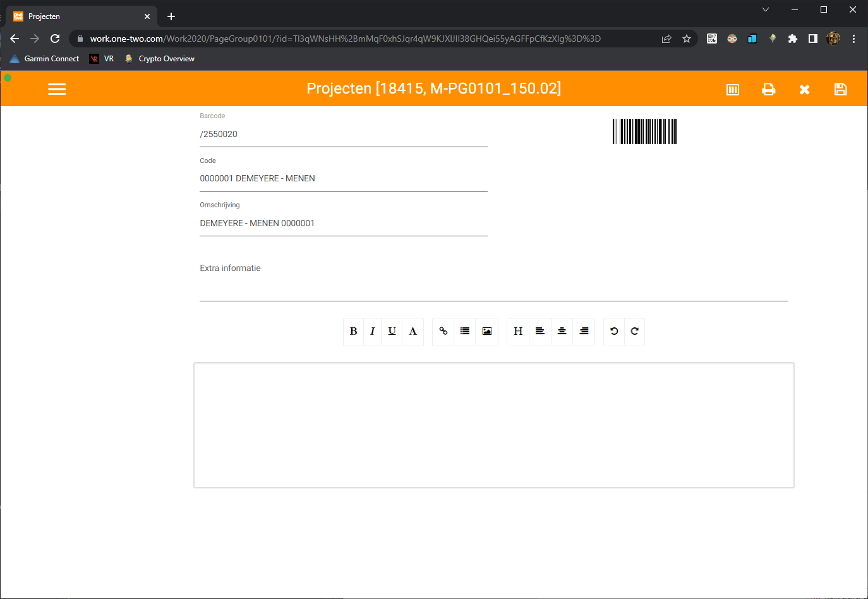Open the Extensions puzzle-piece menu
Viewport: 868px width, 599px height.
[793, 39]
